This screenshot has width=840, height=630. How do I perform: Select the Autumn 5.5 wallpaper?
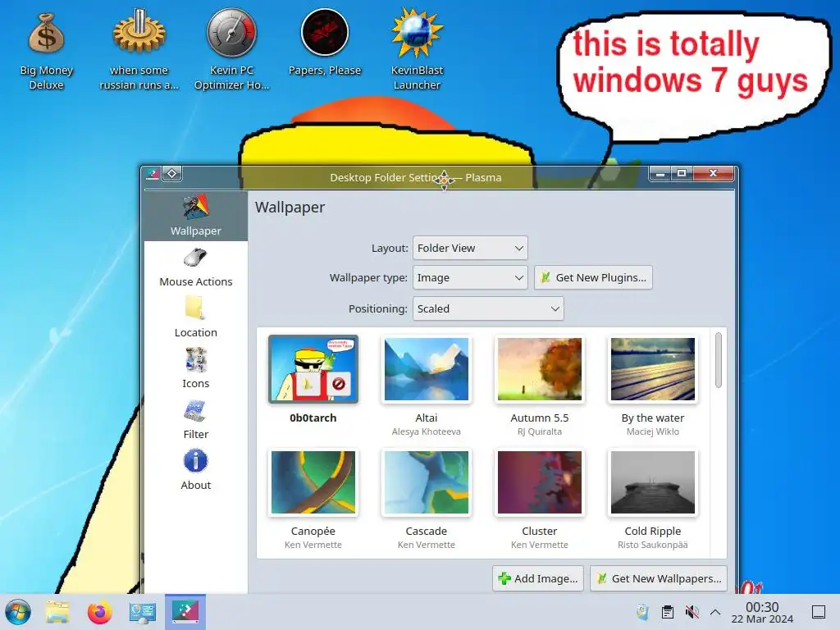tap(540, 369)
